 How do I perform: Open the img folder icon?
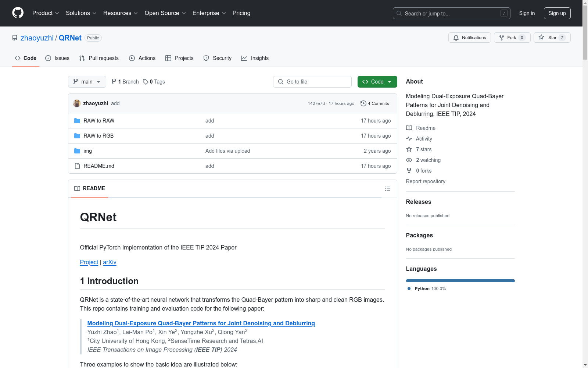tap(77, 151)
